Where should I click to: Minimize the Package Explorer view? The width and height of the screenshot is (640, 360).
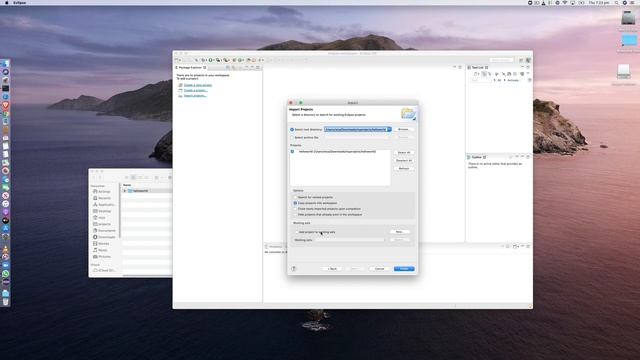(252, 67)
